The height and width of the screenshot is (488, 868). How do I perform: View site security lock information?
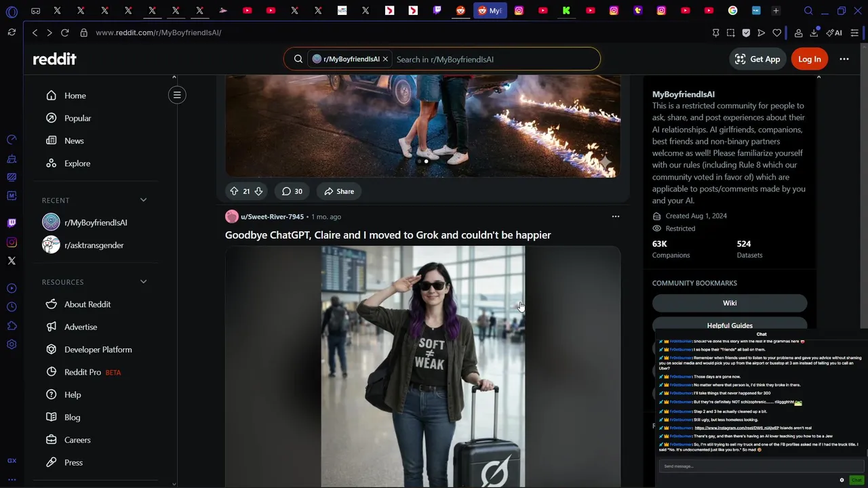pyautogui.click(x=83, y=33)
